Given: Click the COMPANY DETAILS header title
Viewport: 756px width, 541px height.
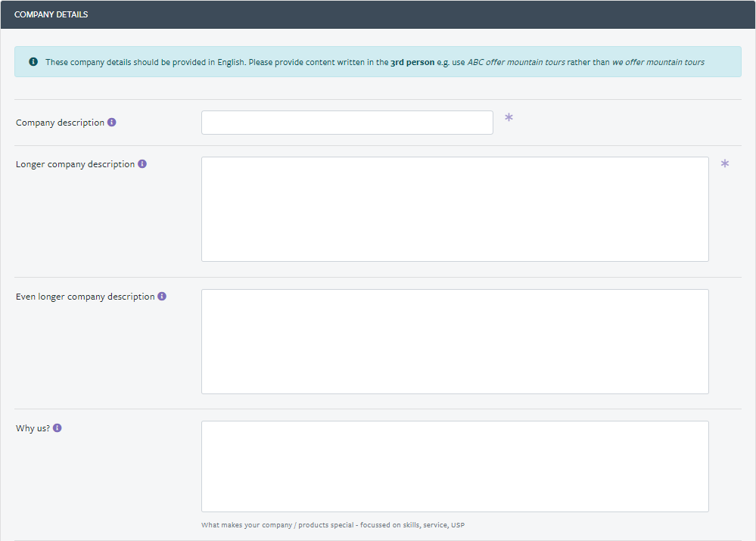Looking at the screenshot, I should pos(51,14).
